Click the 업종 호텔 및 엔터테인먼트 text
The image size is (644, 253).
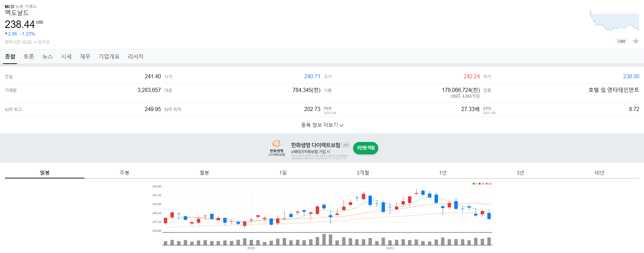614,90
